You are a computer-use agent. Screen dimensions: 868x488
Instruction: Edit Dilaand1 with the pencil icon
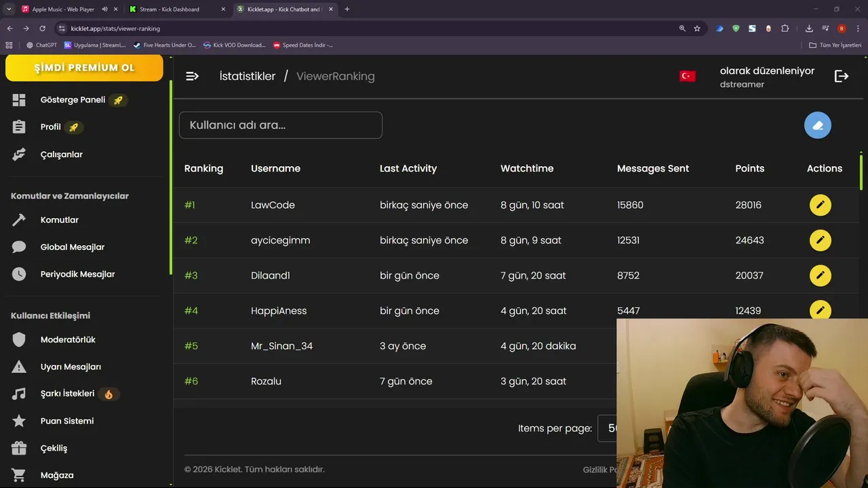tap(821, 275)
